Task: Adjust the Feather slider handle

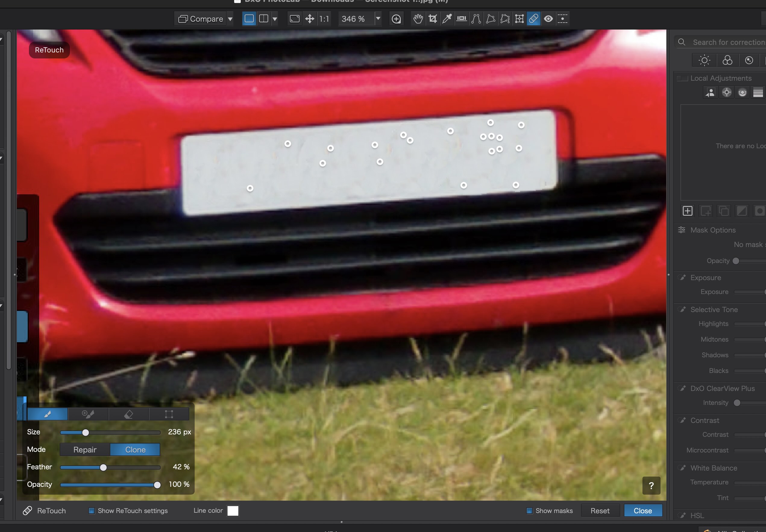Action: [103, 468]
